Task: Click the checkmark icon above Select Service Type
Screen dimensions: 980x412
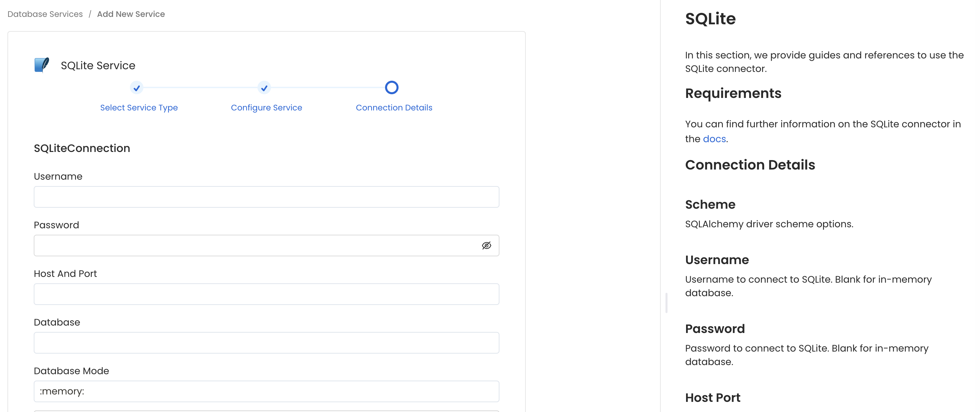Action: pyautogui.click(x=137, y=88)
